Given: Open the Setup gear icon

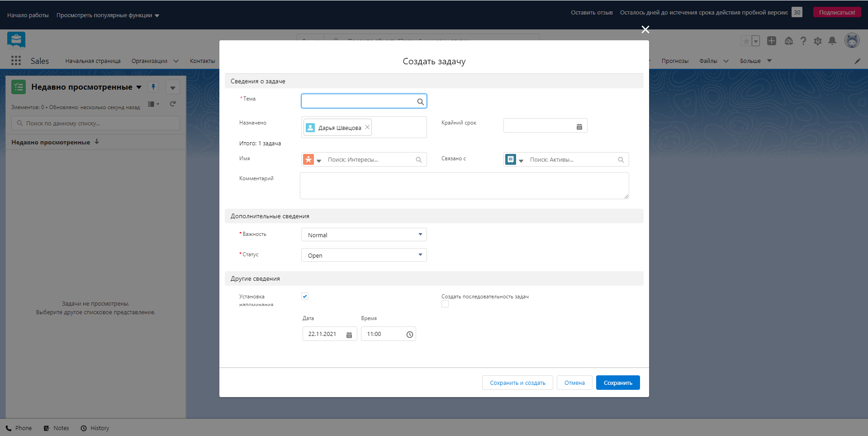Looking at the screenshot, I should pyautogui.click(x=817, y=41).
